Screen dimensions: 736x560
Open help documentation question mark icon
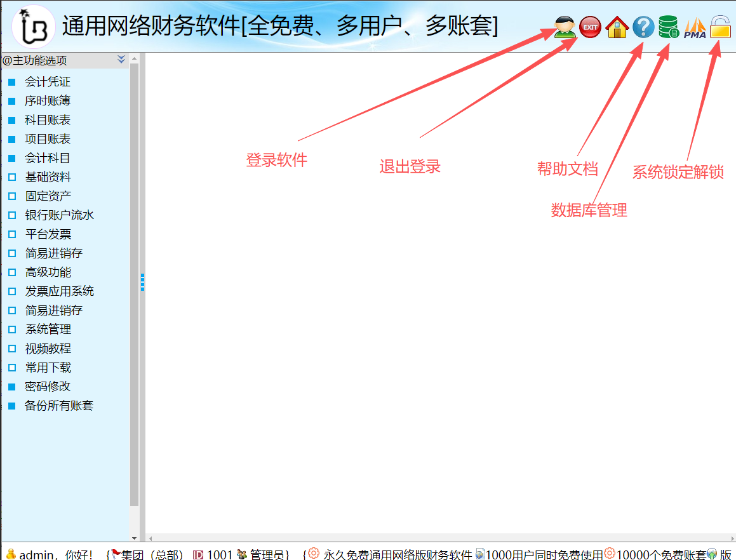[643, 27]
